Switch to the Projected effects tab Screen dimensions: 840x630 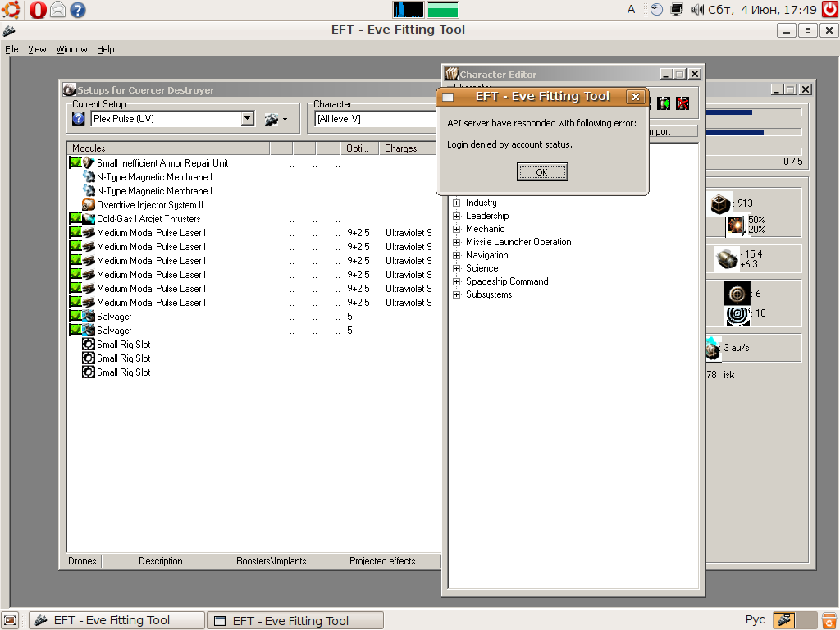pyautogui.click(x=382, y=561)
